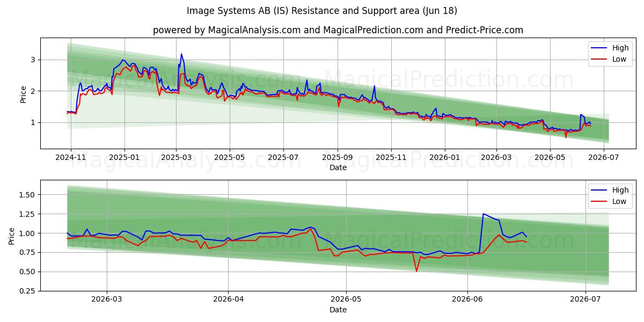
Task: Click the blue line sample in upper legend
Action: [x=599, y=48]
